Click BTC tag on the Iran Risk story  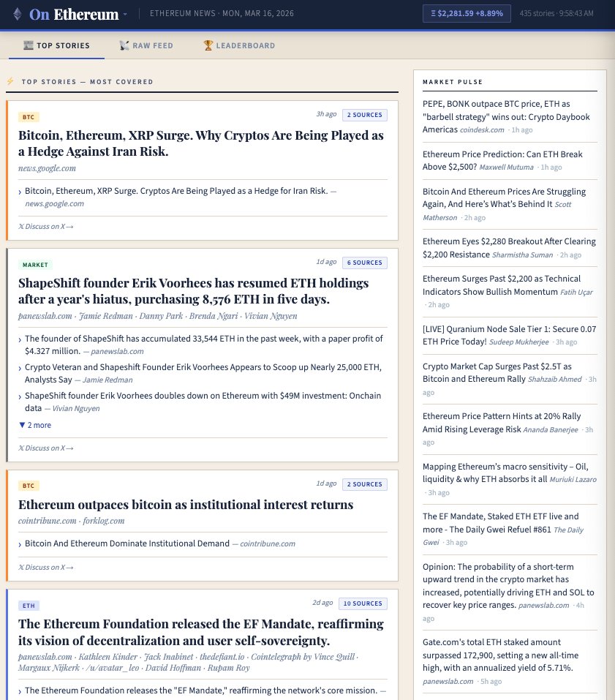point(29,117)
